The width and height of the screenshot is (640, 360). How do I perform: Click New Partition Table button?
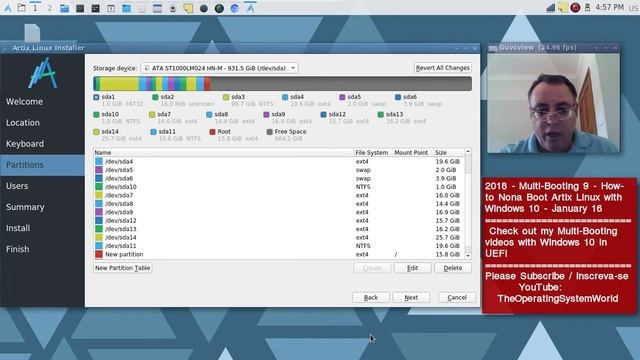click(x=122, y=268)
